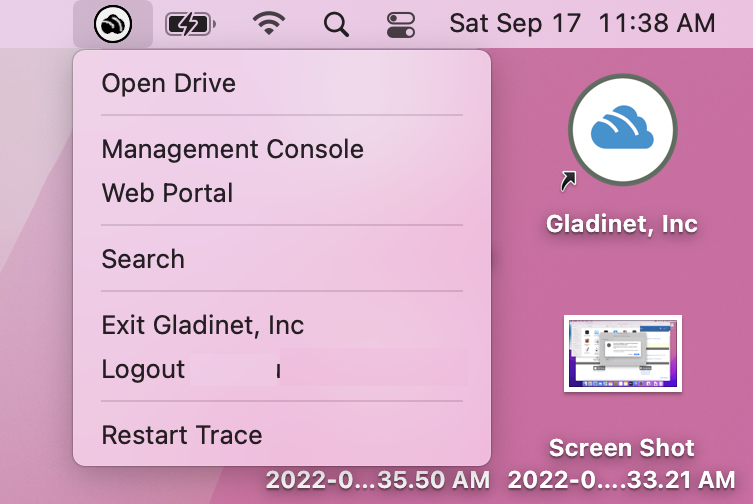Open the Wi-Fi menu bar icon
The height and width of the screenshot is (504, 753).
pos(268,24)
